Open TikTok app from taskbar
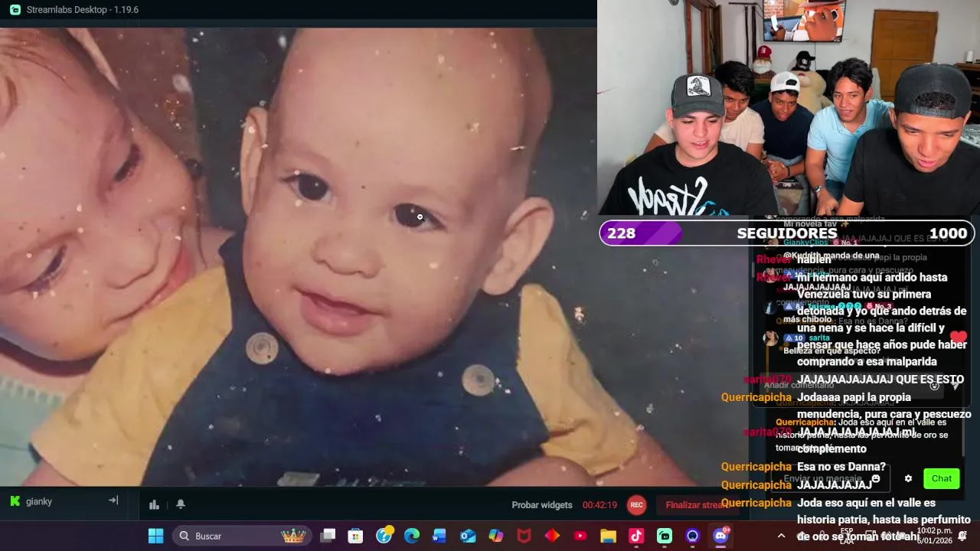The width and height of the screenshot is (980, 551). [636, 536]
